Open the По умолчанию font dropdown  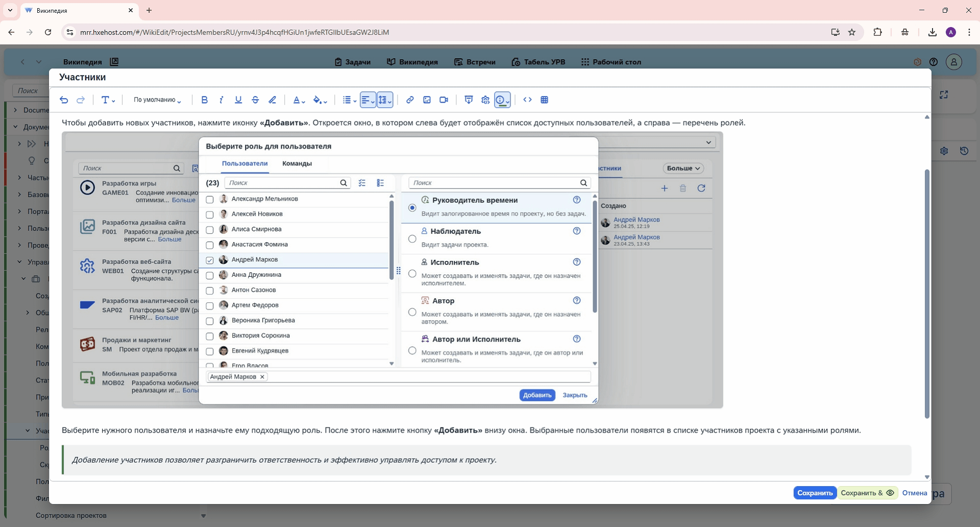click(157, 100)
